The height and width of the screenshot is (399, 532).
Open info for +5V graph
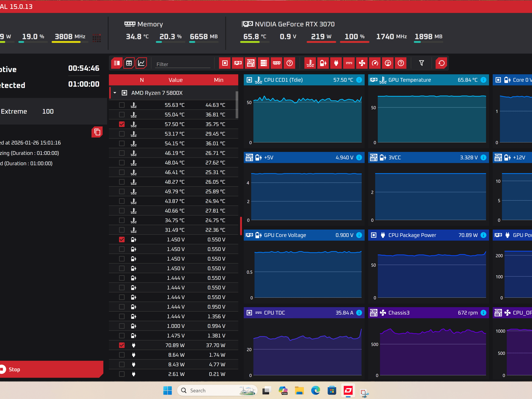[359, 157]
